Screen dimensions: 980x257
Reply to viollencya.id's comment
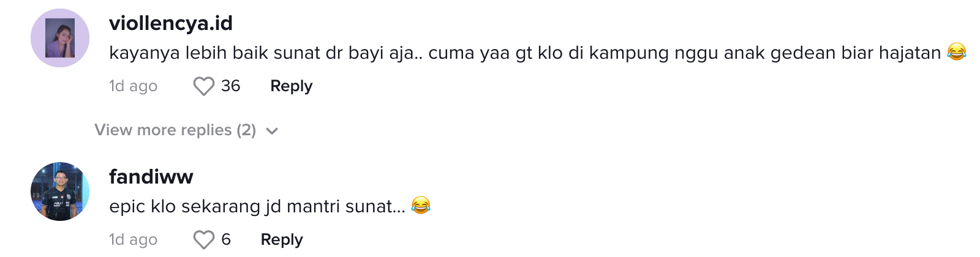292,86
